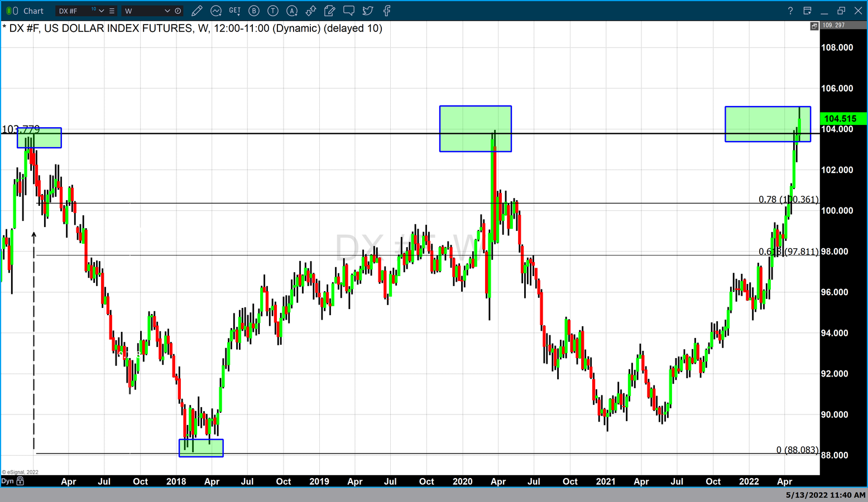Share chart via Twitter icon
Image resolution: width=868 pixels, height=502 pixels.
coord(368,11)
